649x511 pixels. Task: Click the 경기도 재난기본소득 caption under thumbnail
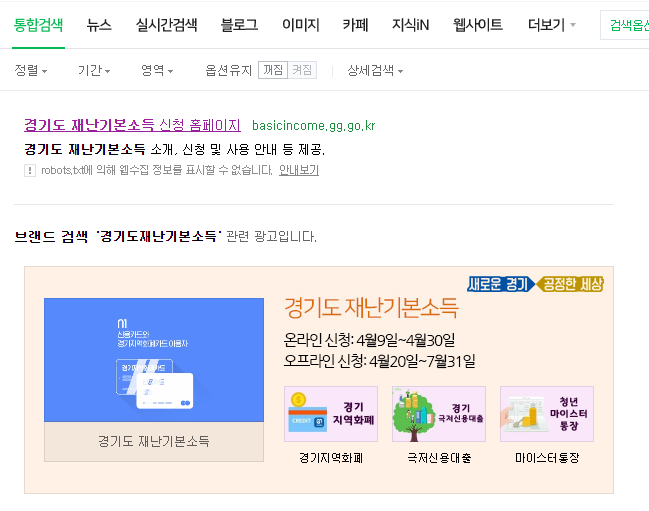coord(154,441)
